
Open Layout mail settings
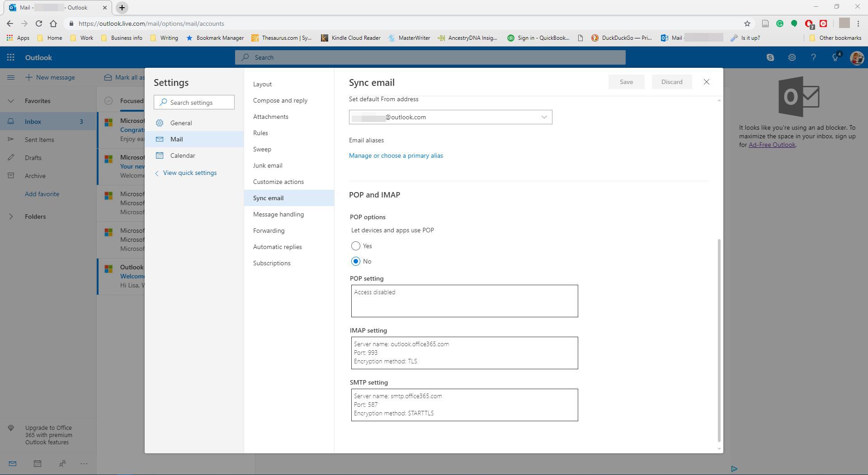pos(289,84)
